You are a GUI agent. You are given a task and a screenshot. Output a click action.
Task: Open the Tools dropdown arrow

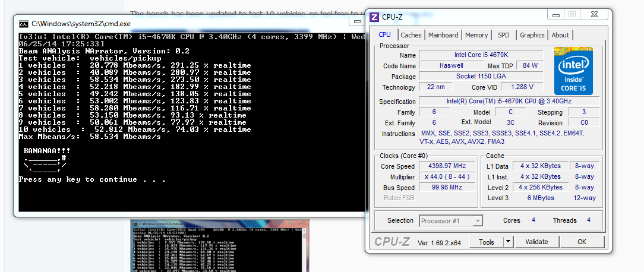[x=509, y=242]
